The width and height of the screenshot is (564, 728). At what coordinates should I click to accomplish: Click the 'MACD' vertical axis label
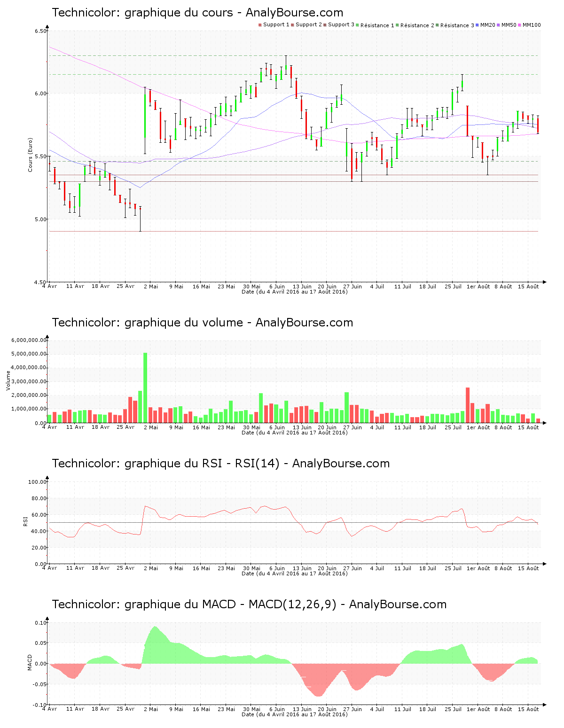pyautogui.click(x=30, y=662)
